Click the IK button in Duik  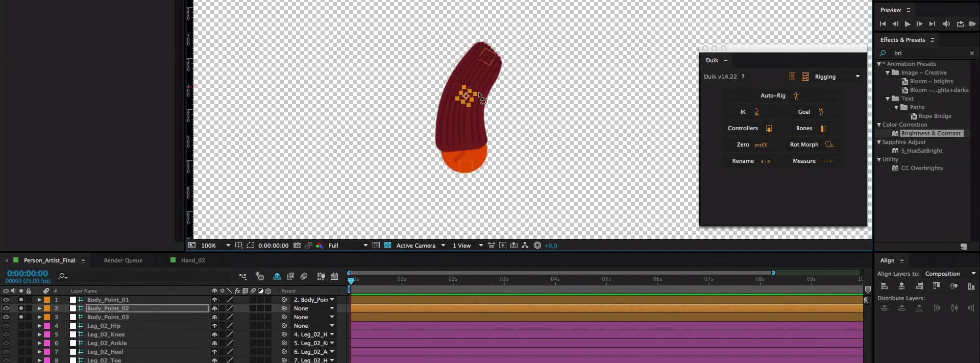click(x=749, y=112)
